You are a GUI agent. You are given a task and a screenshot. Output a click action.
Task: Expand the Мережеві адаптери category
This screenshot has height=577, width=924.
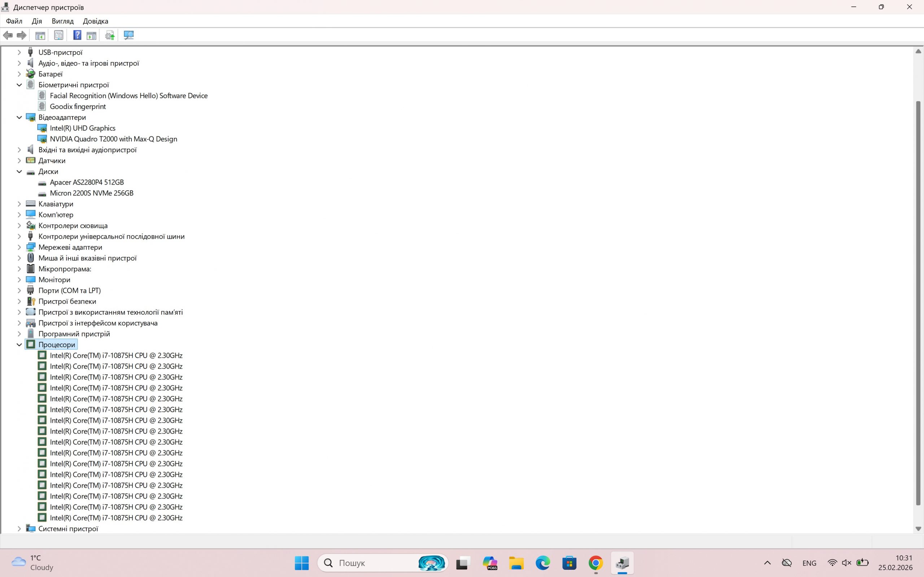[19, 247]
